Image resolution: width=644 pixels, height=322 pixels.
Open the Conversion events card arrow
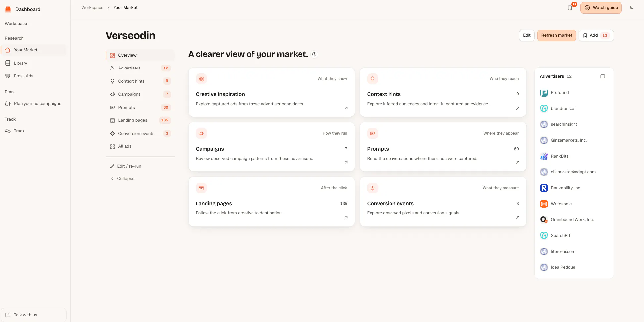pos(518,218)
